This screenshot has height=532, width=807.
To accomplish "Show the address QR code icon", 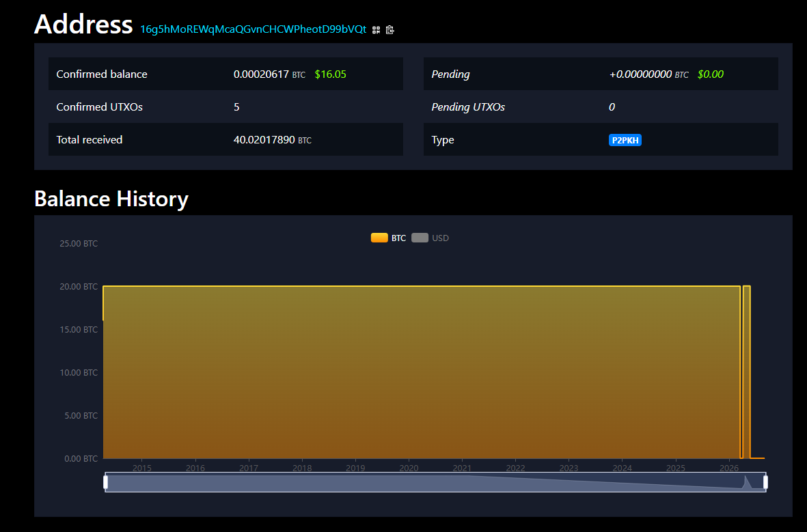I will 377,30.
